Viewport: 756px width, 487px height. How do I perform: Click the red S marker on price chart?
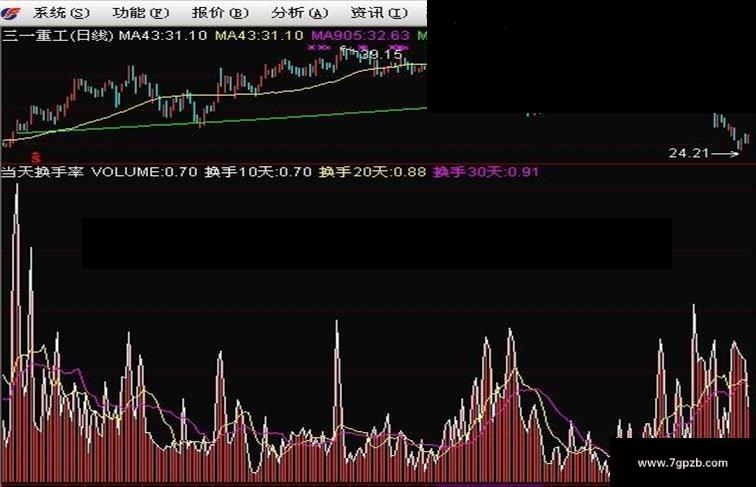click(x=36, y=157)
